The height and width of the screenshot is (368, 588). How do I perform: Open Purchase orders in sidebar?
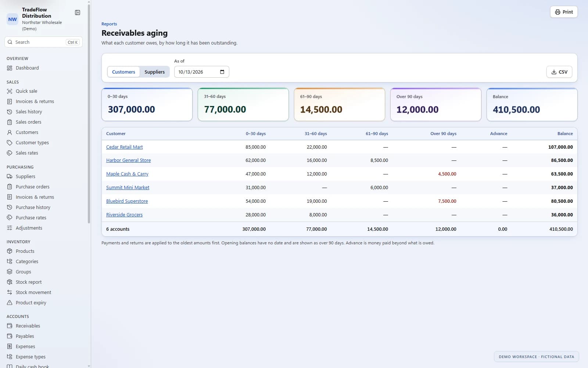(32, 187)
